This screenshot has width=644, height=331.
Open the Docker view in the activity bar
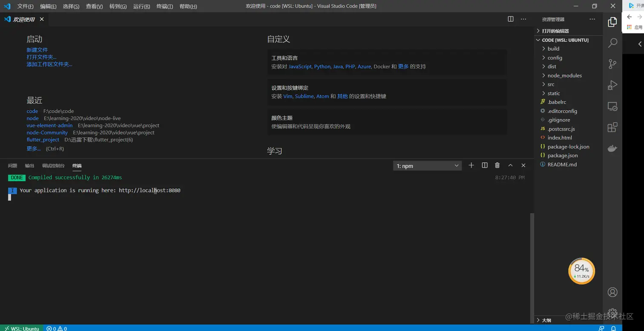(612, 148)
